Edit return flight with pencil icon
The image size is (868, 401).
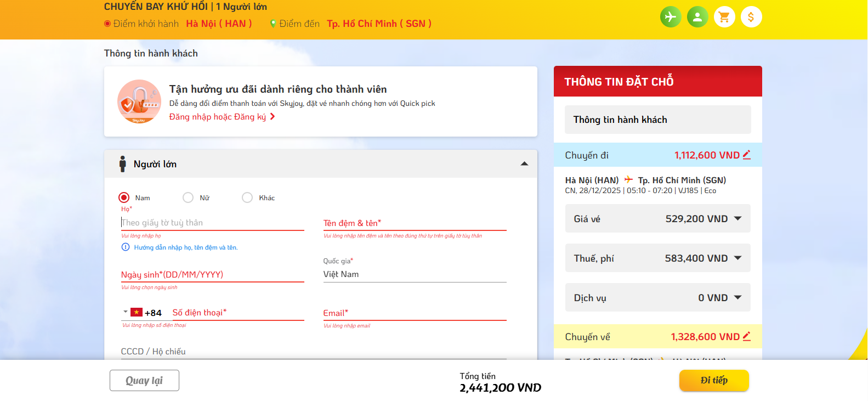coord(746,336)
